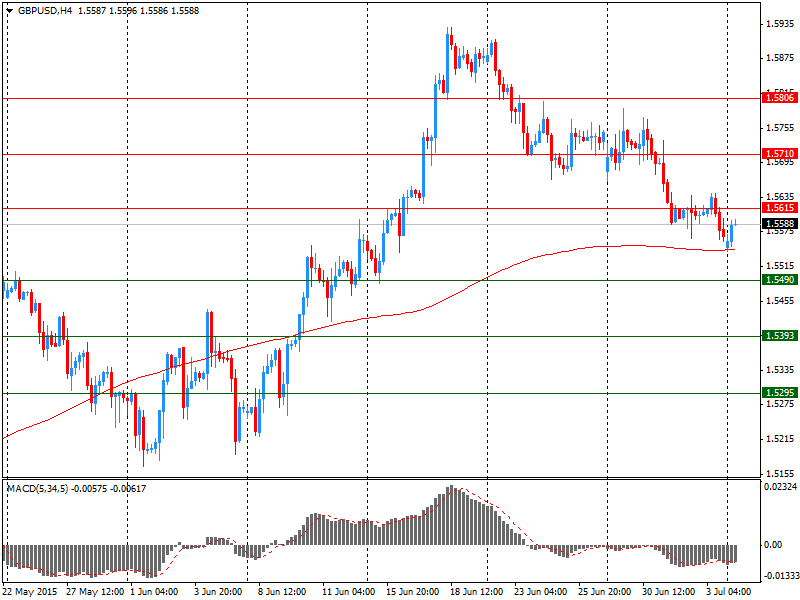Click the MACD zero level label 0.00
The width and height of the screenshot is (800, 600).
[x=773, y=545]
